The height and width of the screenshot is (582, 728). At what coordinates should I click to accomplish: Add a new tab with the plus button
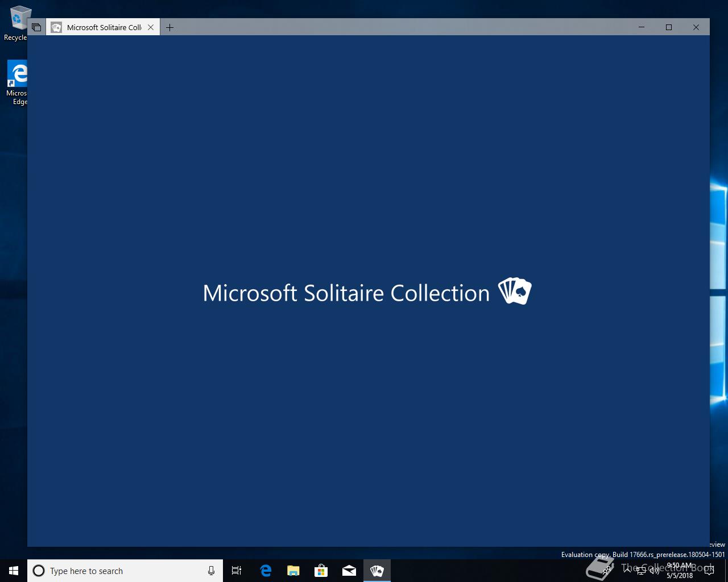[169, 27]
